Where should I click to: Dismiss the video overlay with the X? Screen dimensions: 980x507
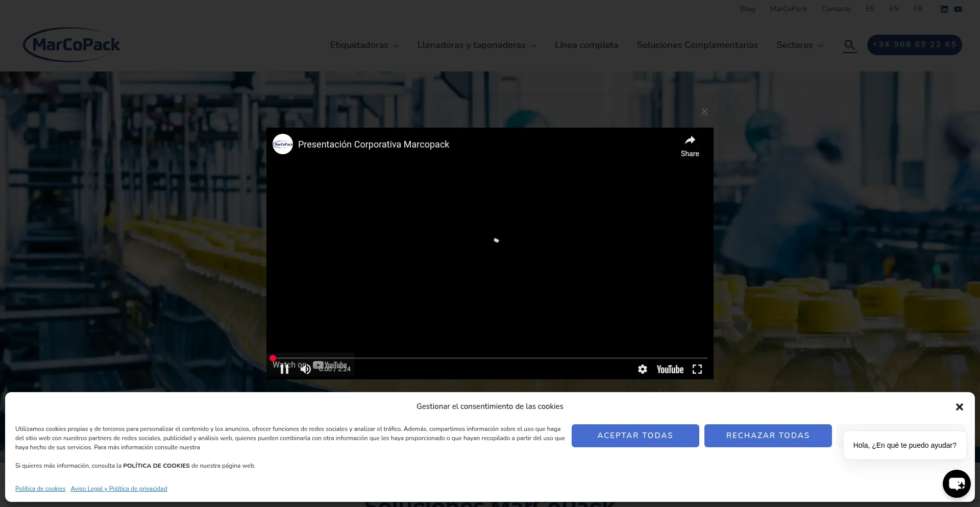click(704, 111)
